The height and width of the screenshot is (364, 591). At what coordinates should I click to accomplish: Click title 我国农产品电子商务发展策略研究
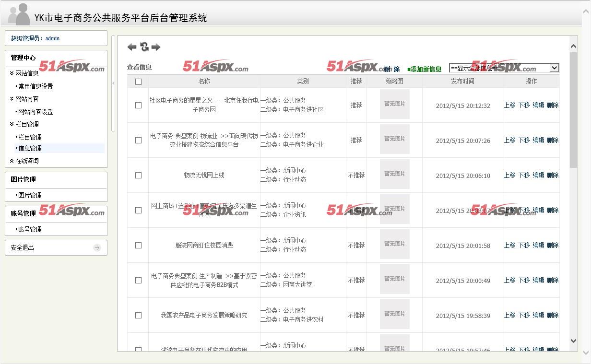(204, 315)
